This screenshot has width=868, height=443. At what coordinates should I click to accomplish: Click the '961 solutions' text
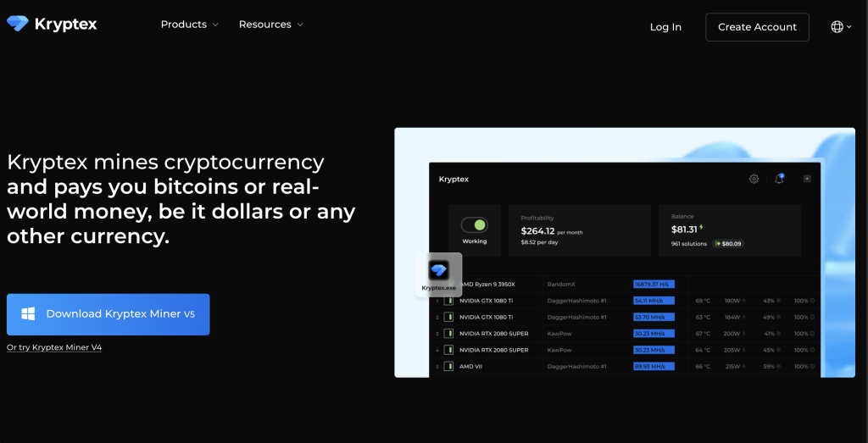click(x=689, y=243)
